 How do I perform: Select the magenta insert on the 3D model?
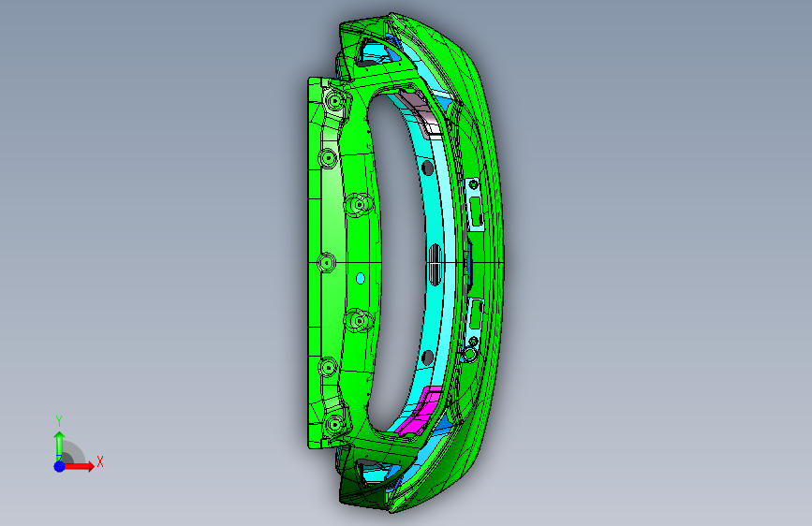[421, 412]
